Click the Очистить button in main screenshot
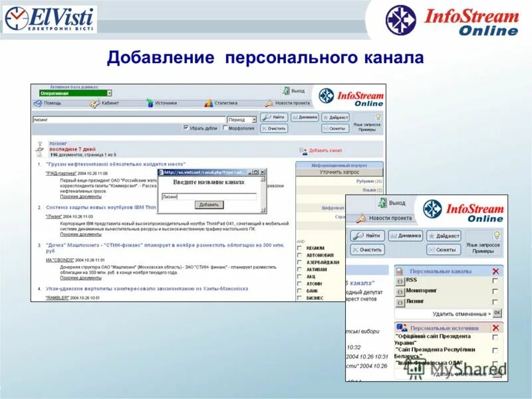This screenshot has width=532, height=399. click(274, 128)
